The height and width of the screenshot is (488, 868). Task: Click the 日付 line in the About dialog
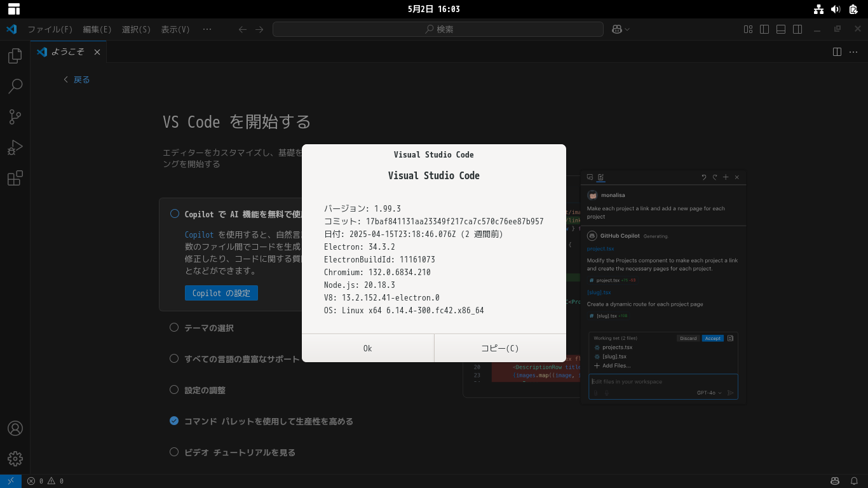[414, 234]
